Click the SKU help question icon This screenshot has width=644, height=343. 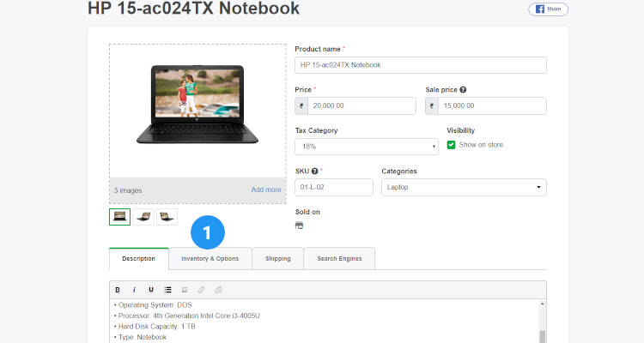(x=314, y=171)
